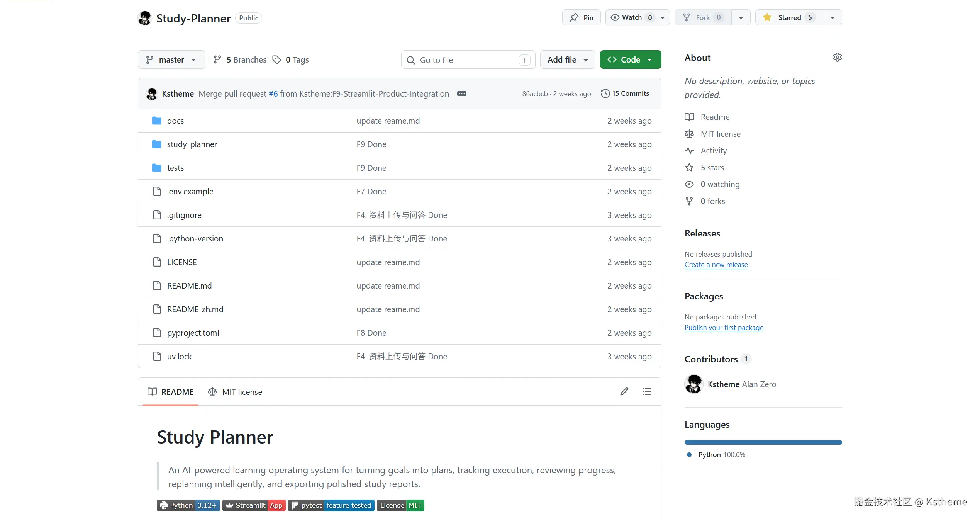Image resolution: width=980 pixels, height=520 pixels.
Task: Open the tests folder icon
Action: [157, 168]
